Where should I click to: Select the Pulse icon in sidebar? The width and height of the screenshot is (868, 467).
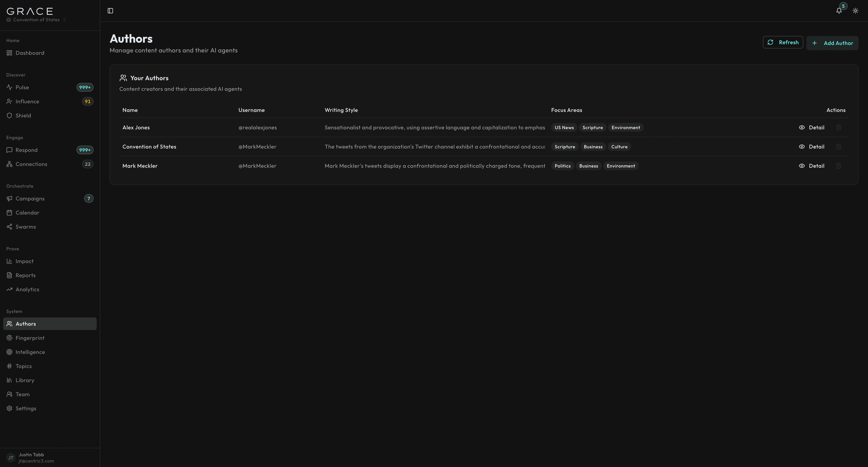[9, 87]
